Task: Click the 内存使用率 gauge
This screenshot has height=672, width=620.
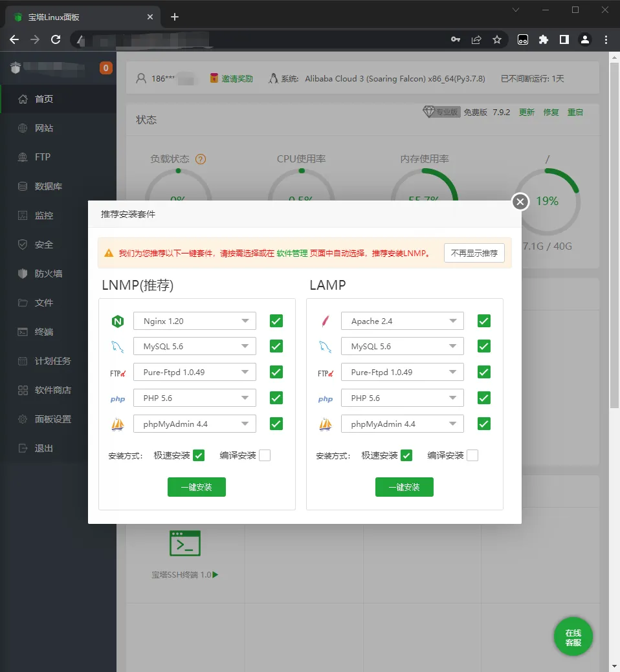Action: 425,184
